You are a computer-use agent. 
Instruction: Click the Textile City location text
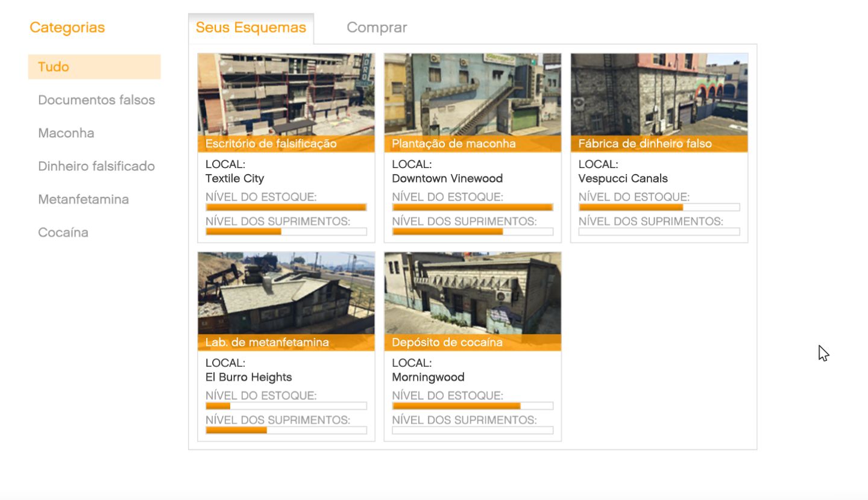pos(234,179)
